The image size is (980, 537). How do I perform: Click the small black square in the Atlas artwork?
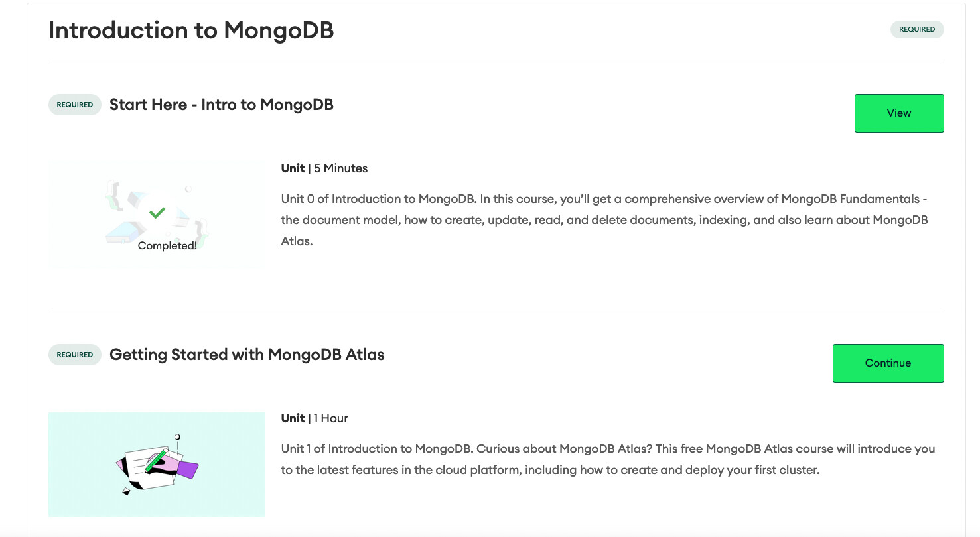pyautogui.click(x=127, y=491)
